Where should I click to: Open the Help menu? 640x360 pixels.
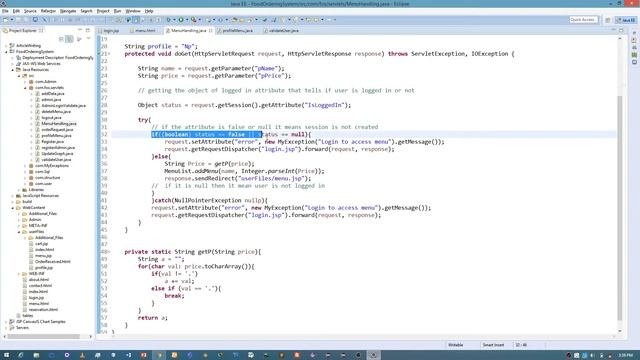(149, 11)
